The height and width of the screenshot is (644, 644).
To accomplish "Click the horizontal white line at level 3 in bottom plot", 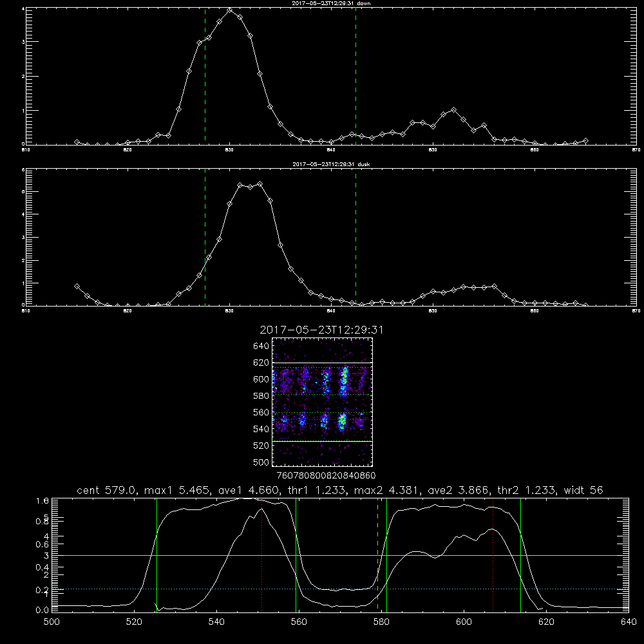I will [340, 555].
